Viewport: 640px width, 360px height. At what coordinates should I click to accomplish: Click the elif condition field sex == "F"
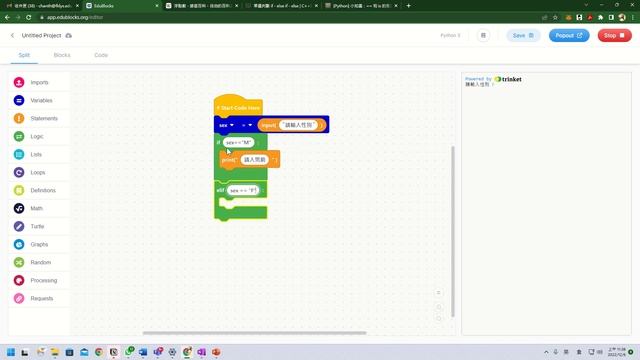tap(243, 190)
